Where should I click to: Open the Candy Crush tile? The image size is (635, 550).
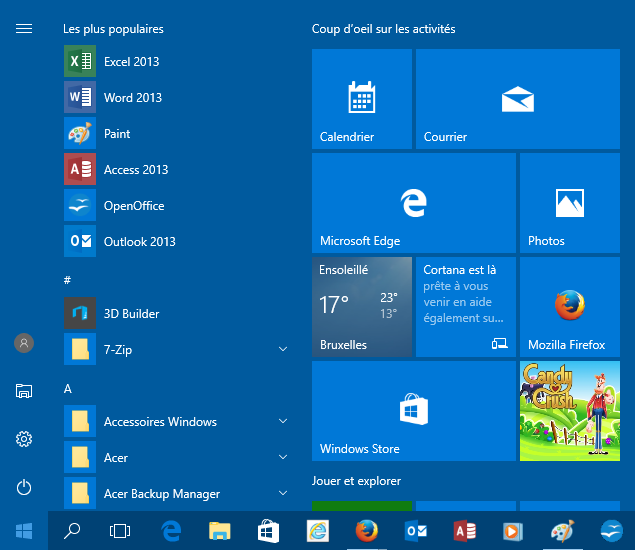(x=569, y=411)
